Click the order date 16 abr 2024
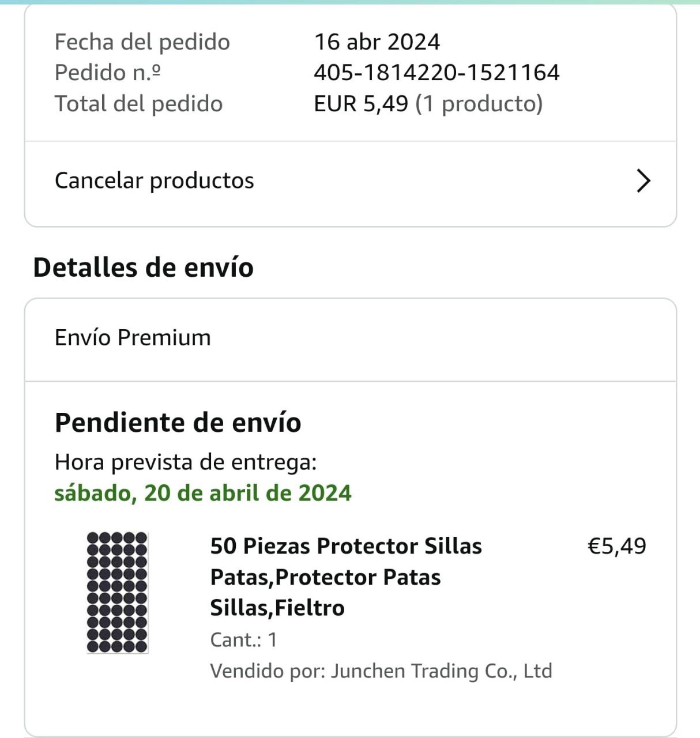 377,42
